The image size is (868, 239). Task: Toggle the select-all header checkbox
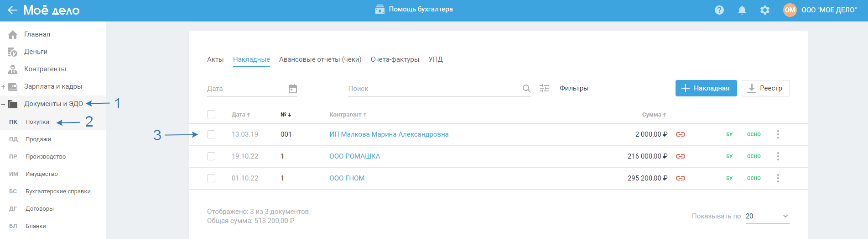pyautogui.click(x=211, y=114)
